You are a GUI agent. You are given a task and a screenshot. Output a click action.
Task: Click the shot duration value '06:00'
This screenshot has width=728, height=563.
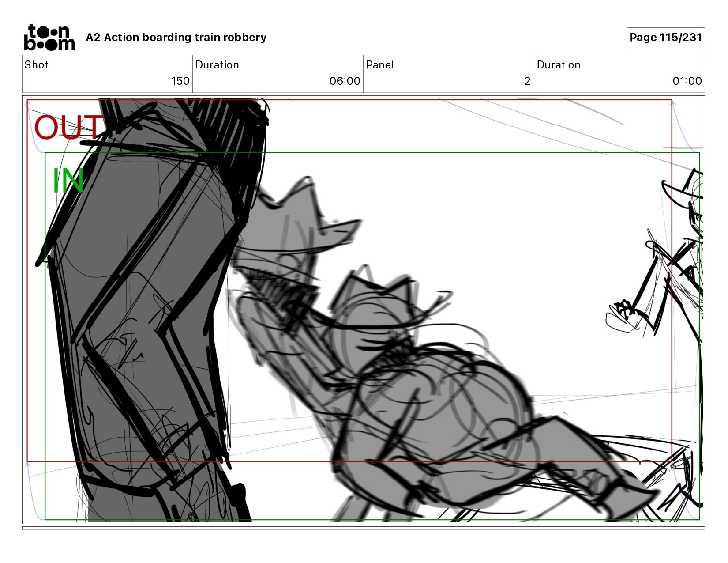345,81
